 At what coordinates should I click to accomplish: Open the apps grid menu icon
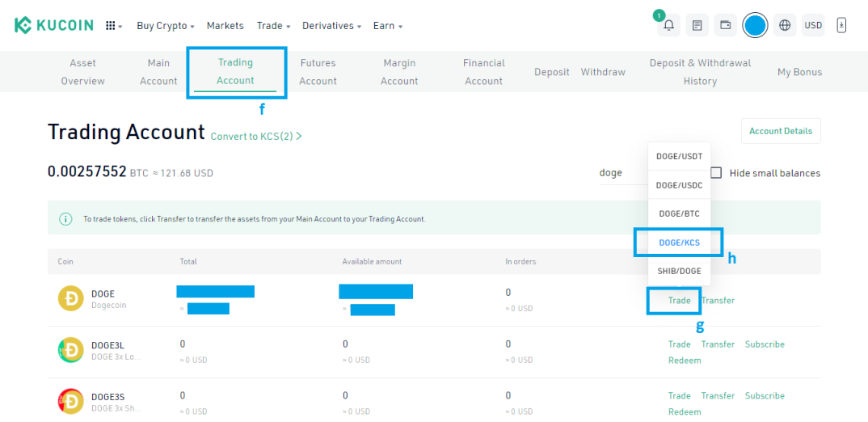pyautogui.click(x=113, y=26)
